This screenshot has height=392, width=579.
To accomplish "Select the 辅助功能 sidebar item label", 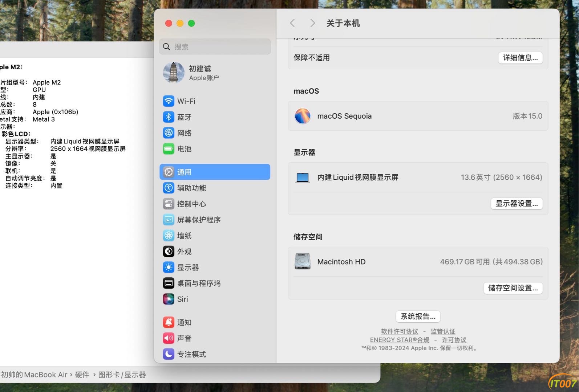I will (x=191, y=188).
